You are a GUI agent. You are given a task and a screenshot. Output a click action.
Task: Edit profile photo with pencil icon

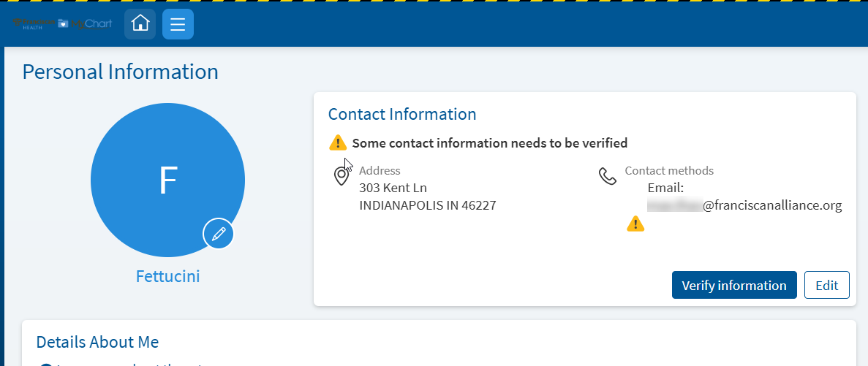coord(218,233)
